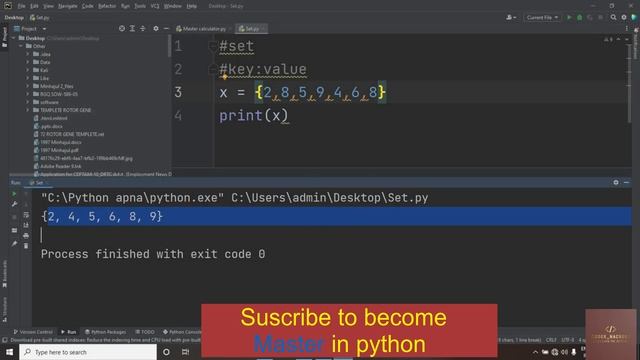Open the Help menu
Viewport: 640px width, 360px height.
coord(191,6)
